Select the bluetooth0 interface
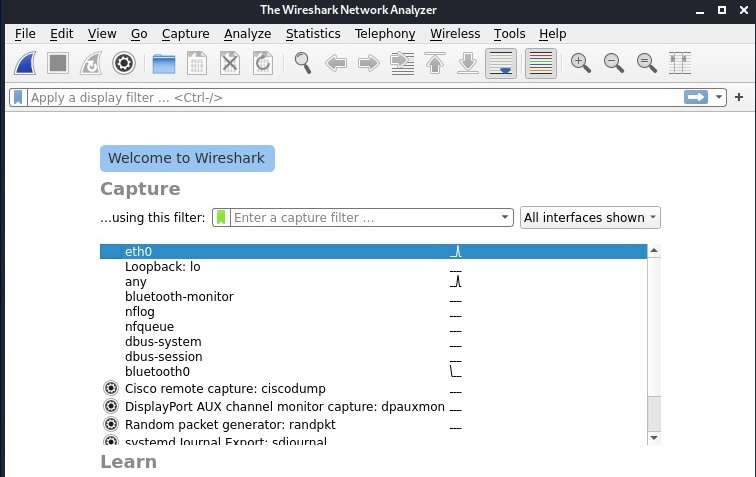The width and height of the screenshot is (756, 477). [x=373, y=371]
